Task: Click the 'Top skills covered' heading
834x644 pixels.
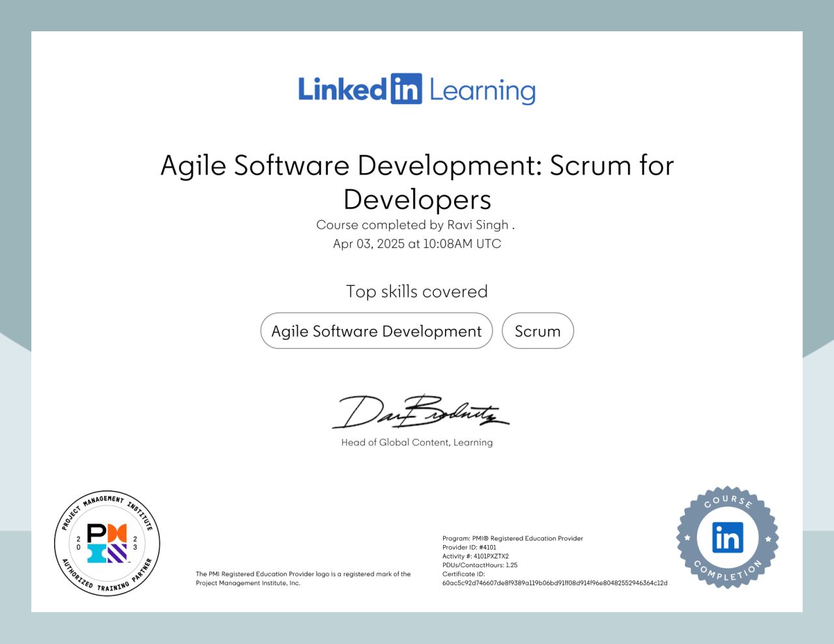Action: coord(417,291)
